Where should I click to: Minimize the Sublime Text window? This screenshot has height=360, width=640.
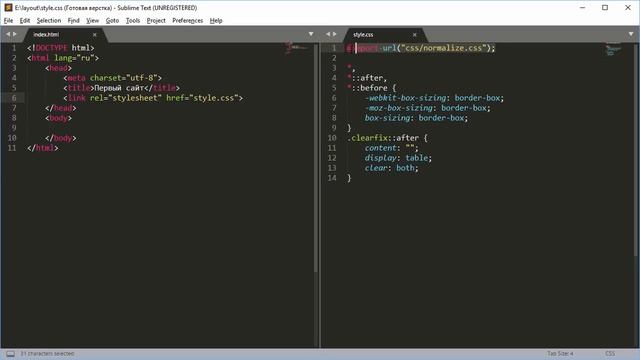tap(582, 7)
